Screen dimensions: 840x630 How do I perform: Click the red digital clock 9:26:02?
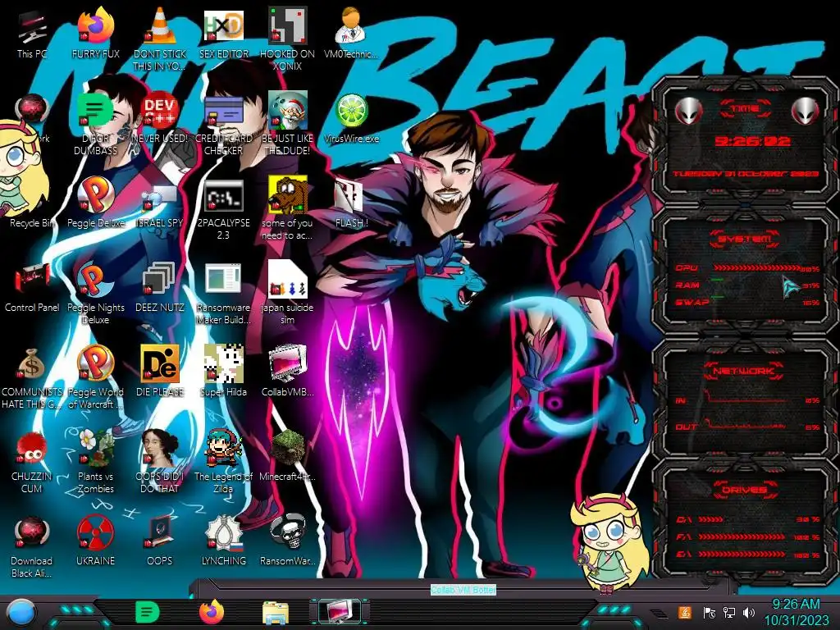tap(753, 141)
